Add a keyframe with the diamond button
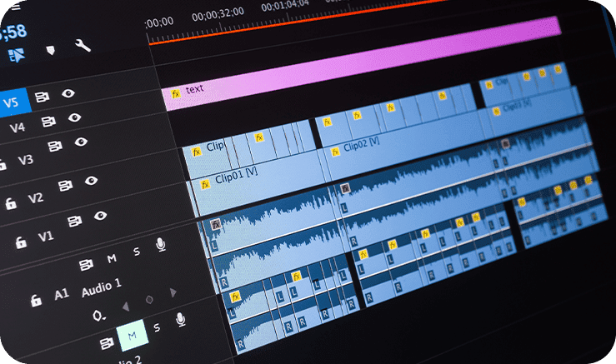The width and height of the screenshot is (616, 364). pos(149,300)
